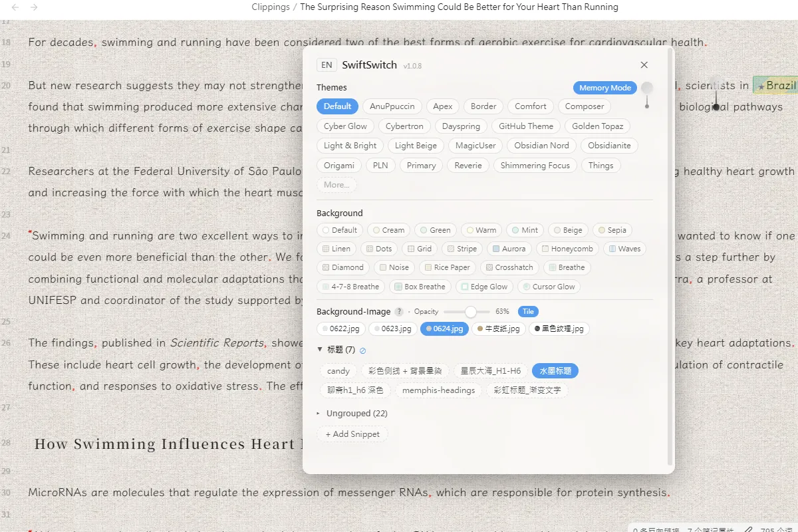Enable the Dots pattern background
The image size is (798, 532).
pyautogui.click(x=379, y=249)
